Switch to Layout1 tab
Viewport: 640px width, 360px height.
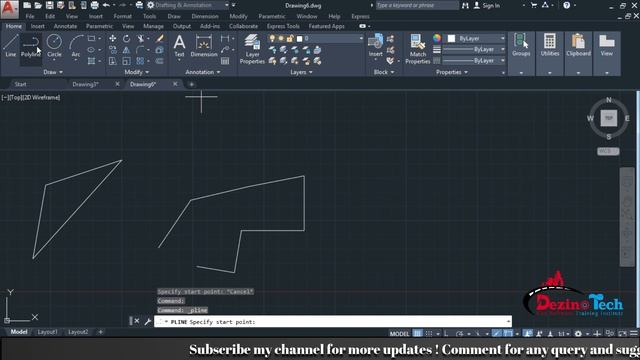(x=47, y=332)
